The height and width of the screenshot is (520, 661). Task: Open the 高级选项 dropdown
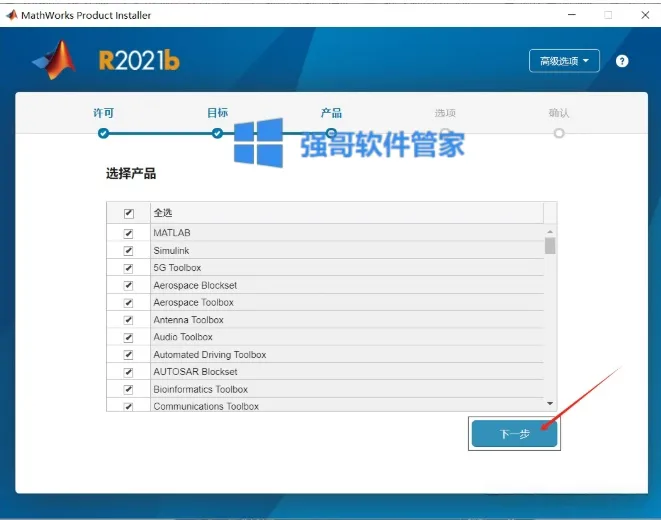pos(564,61)
